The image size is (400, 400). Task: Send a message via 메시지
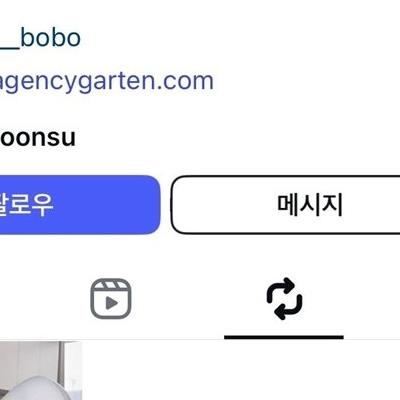[286, 205]
